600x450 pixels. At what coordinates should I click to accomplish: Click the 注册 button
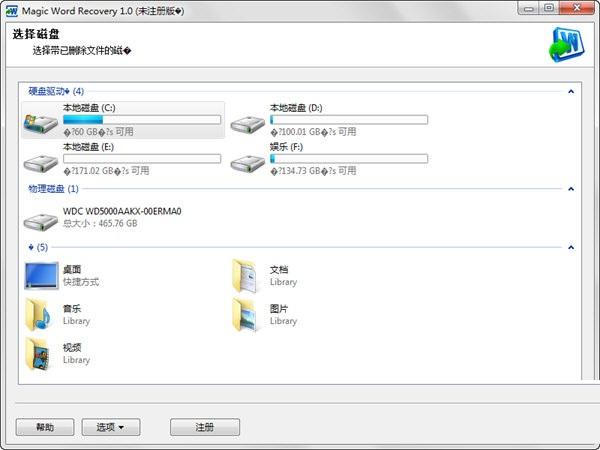point(205,427)
